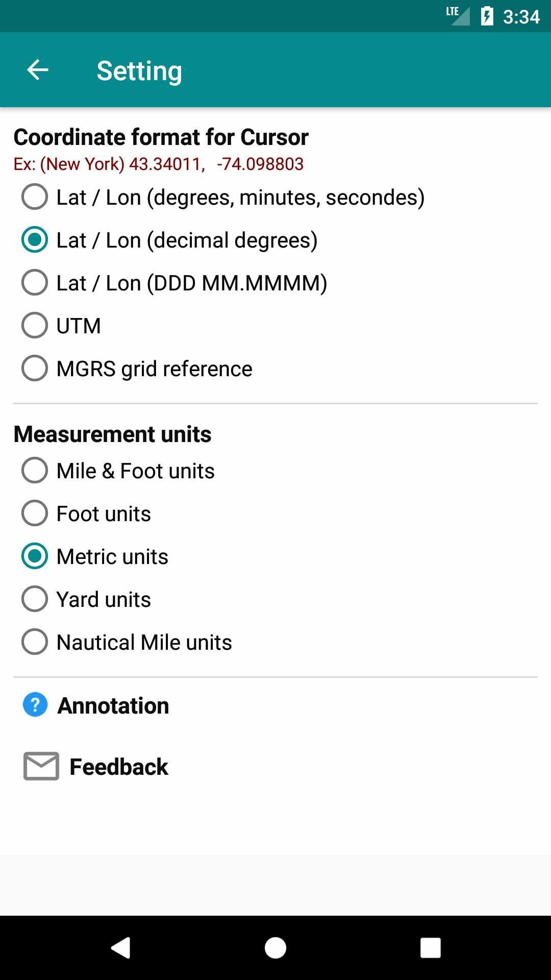The image size is (551, 980).
Task: Select Lat / Lon degrees, minutes, secondes format
Action: pos(35,197)
